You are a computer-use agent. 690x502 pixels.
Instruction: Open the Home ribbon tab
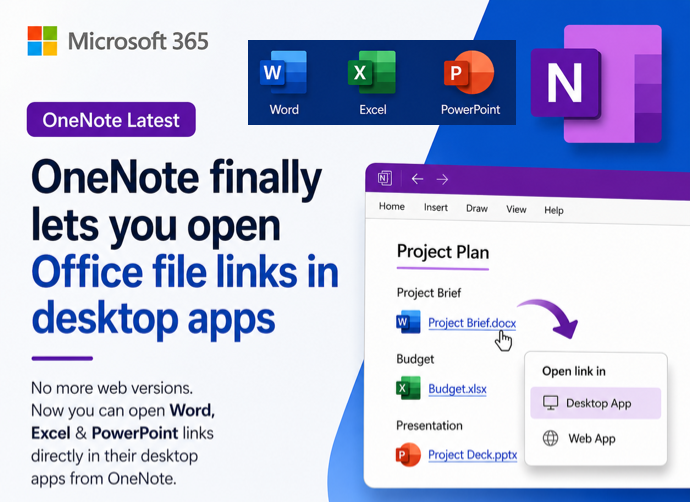coord(392,206)
